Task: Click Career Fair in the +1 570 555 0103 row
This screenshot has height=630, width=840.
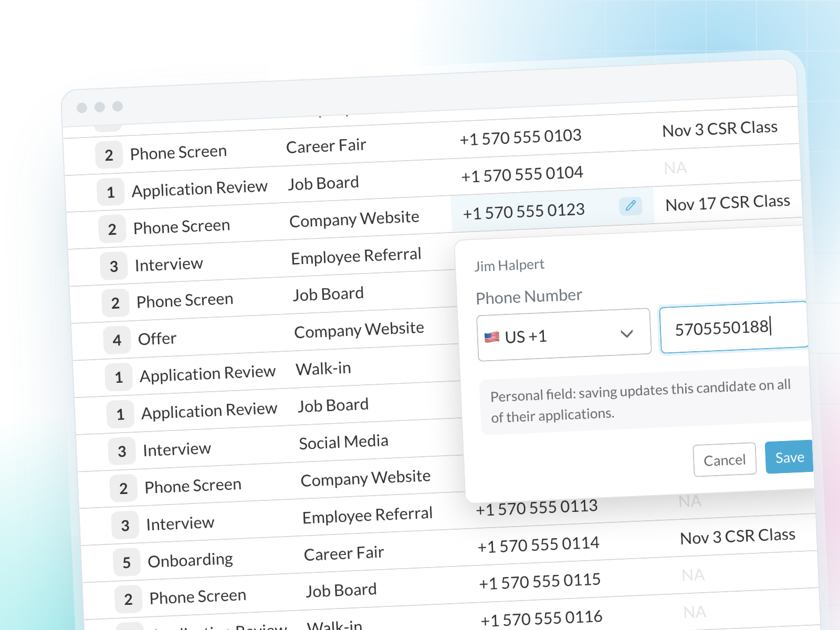Action: coord(326,146)
